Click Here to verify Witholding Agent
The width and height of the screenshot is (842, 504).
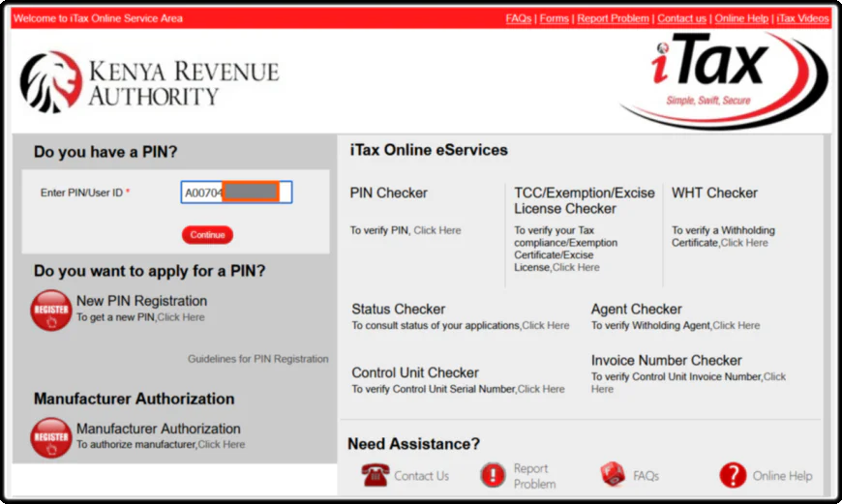point(737,325)
